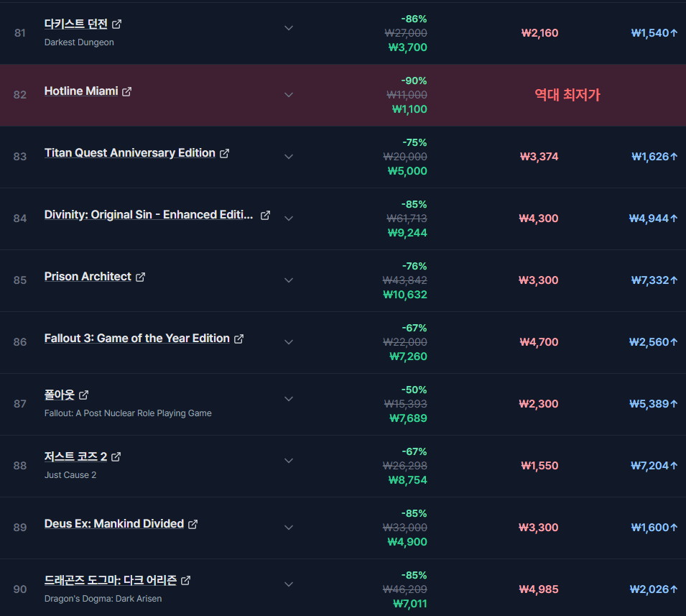Click the ₩9,244 sale price
The height and width of the screenshot is (616, 686).
407,232
